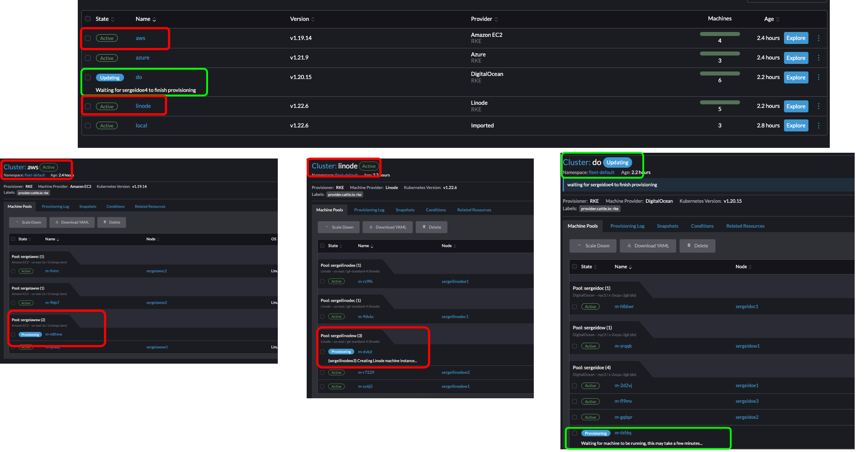
Task: Click the Delete trash icon in linode cluster view
Action: [x=424, y=227]
